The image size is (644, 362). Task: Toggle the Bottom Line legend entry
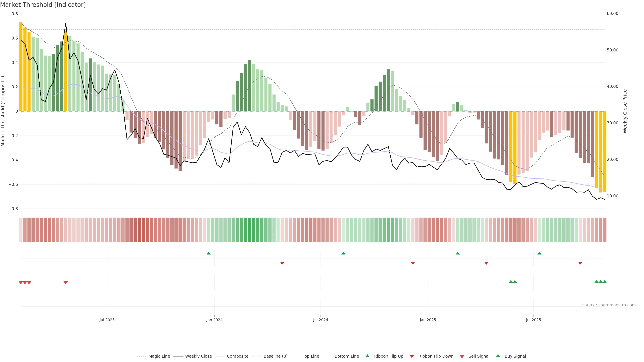(x=346, y=356)
